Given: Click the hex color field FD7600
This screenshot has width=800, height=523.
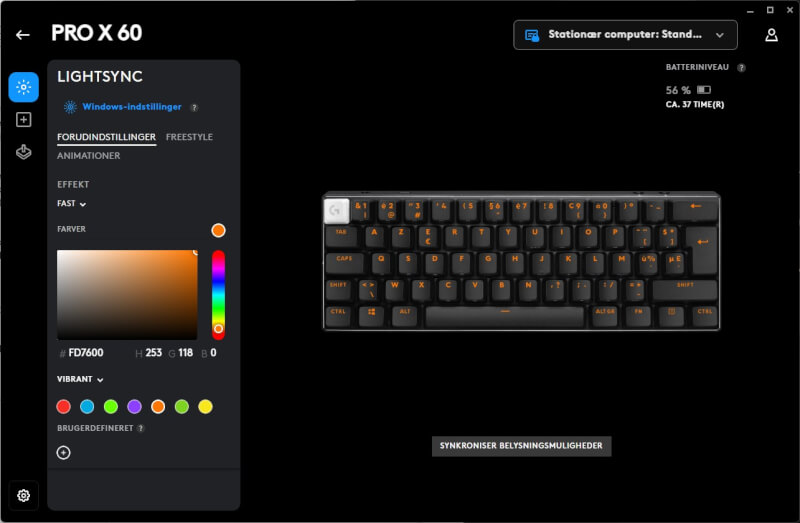Looking at the screenshot, I should pos(86,353).
